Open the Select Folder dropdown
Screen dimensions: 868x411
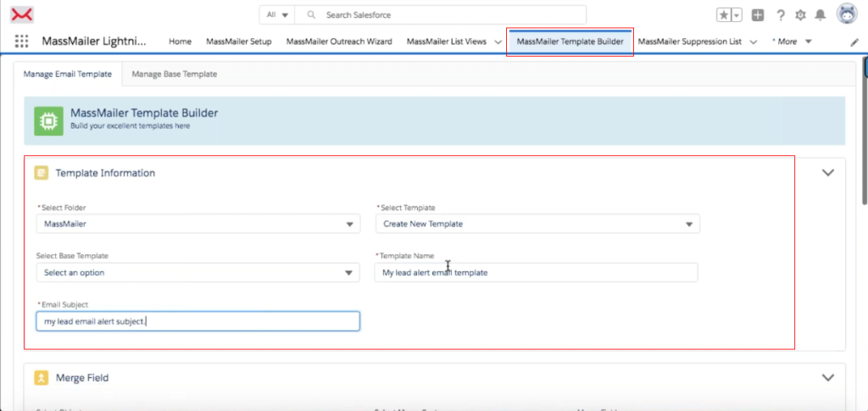198,224
